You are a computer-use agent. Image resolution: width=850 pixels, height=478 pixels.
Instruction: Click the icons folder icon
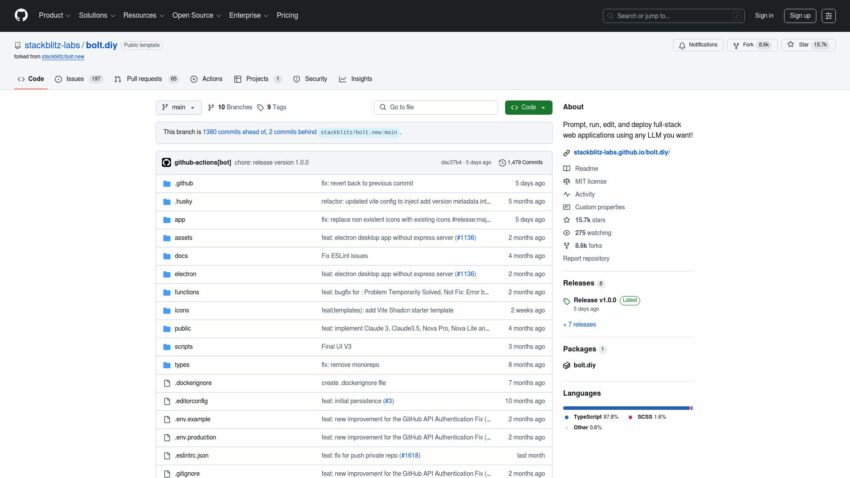167,311
